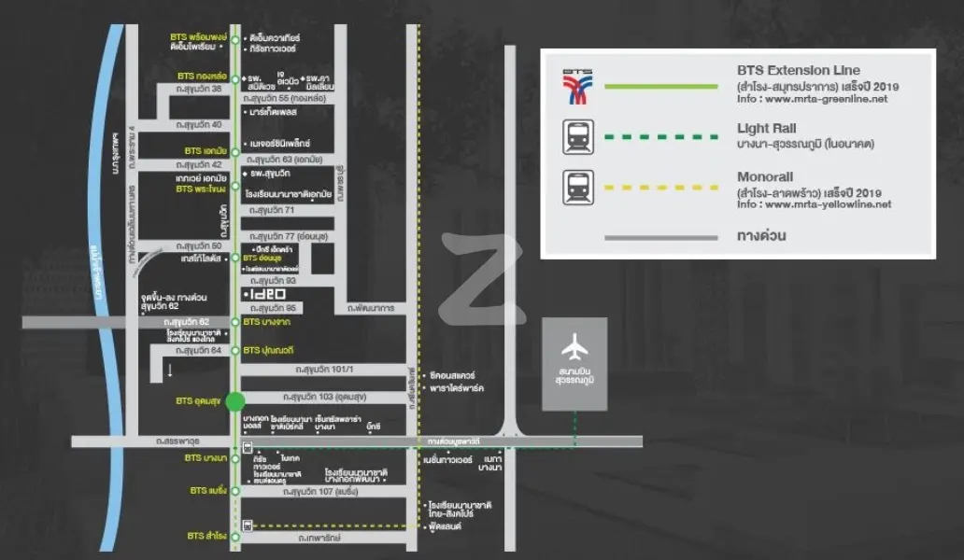Click the ถ.สุขุมวิท 101/1 road label
The width and height of the screenshot is (964, 560).
[324, 370]
